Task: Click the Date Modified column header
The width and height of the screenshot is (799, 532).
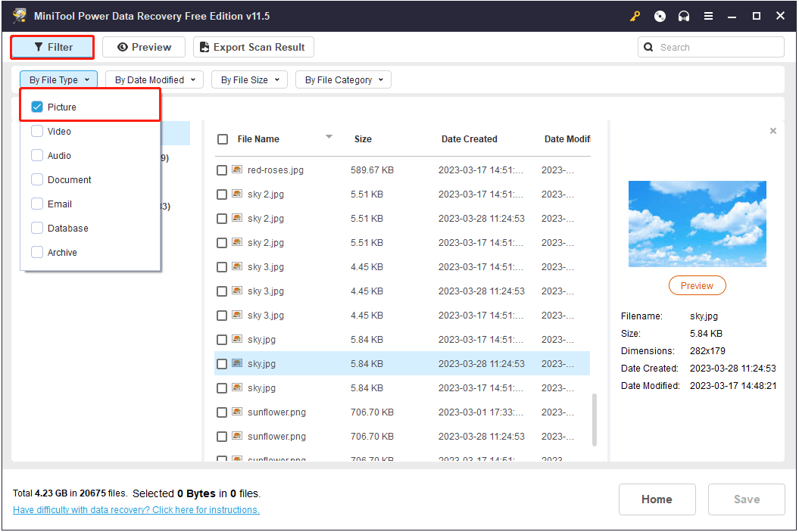Action: pyautogui.click(x=567, y=139)
